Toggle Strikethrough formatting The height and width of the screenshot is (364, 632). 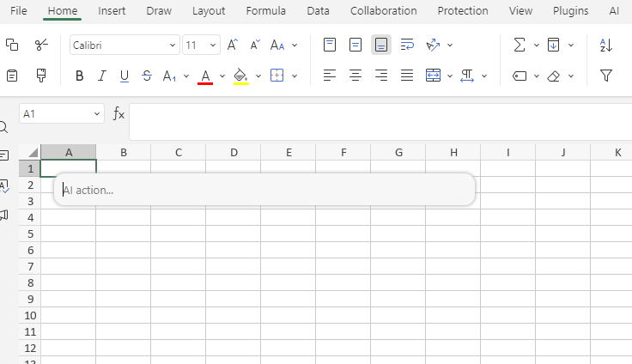point(147,76)
